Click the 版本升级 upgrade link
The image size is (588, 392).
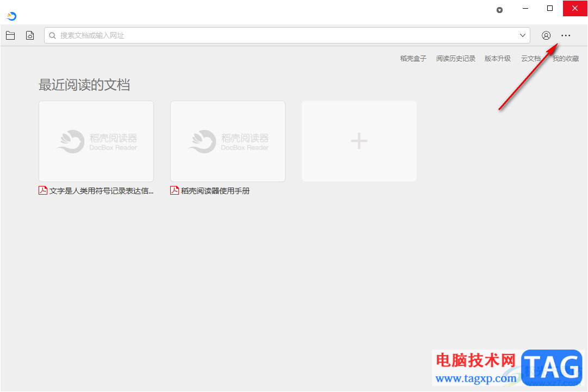coord(498,59)
